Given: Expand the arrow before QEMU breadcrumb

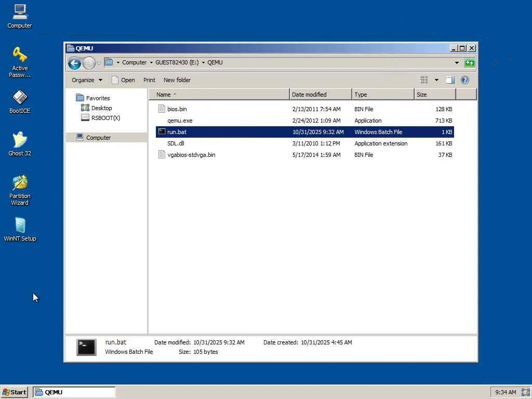Looking at the screenshot, I should click(x=203, y=63).
